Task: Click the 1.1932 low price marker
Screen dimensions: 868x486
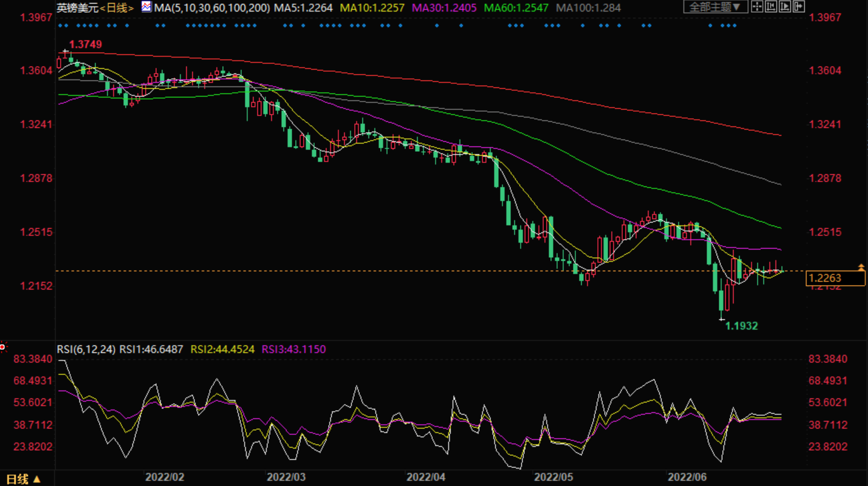Action: [x=741, y=326]
